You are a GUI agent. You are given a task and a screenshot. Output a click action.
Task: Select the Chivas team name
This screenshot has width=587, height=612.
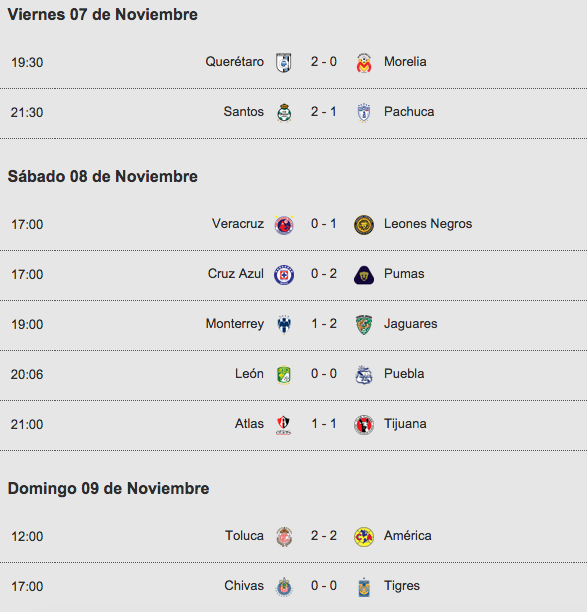[244, 585]
